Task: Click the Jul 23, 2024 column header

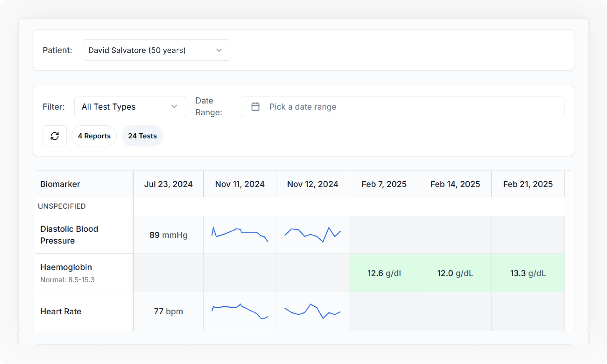Action: 168,184
